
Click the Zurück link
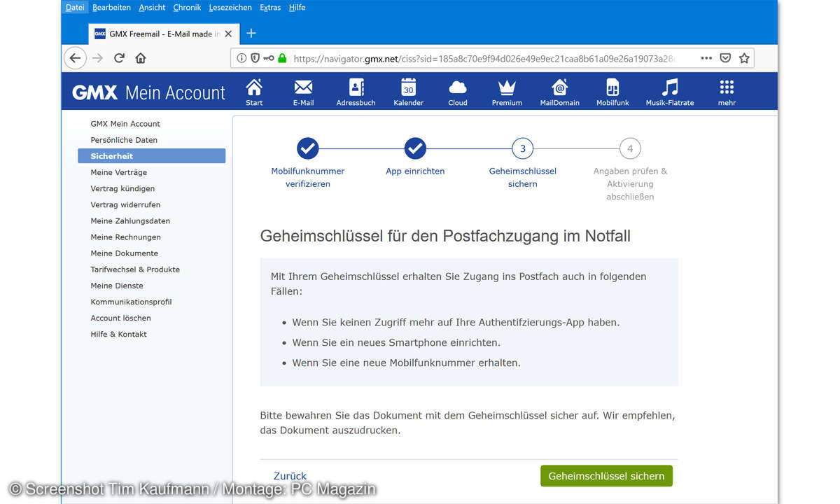coord(290,476)
